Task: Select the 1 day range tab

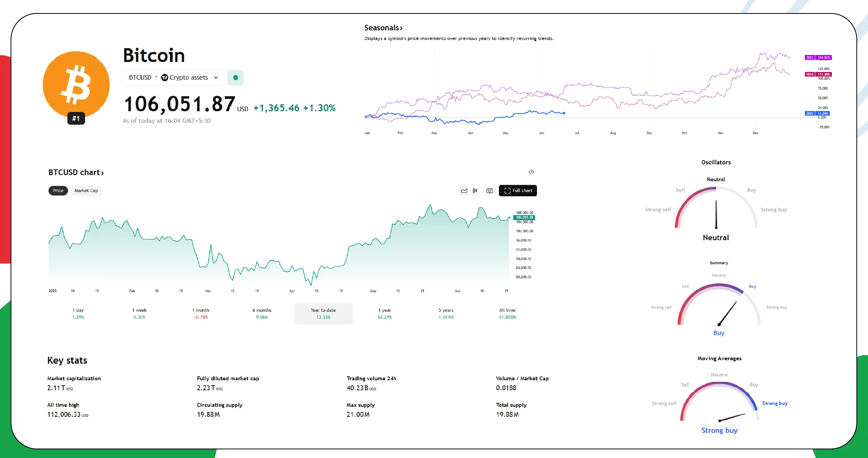Action: (78, 314)
